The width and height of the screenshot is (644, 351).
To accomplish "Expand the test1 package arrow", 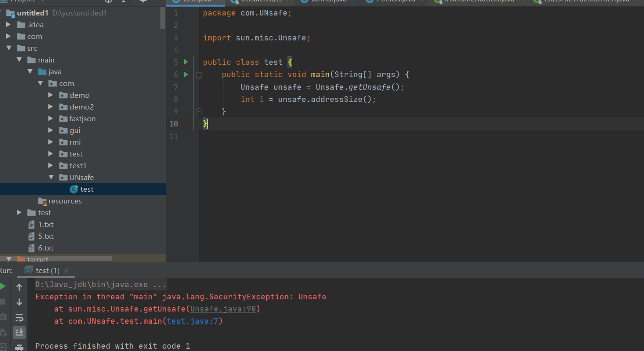I will coord(51,165).
